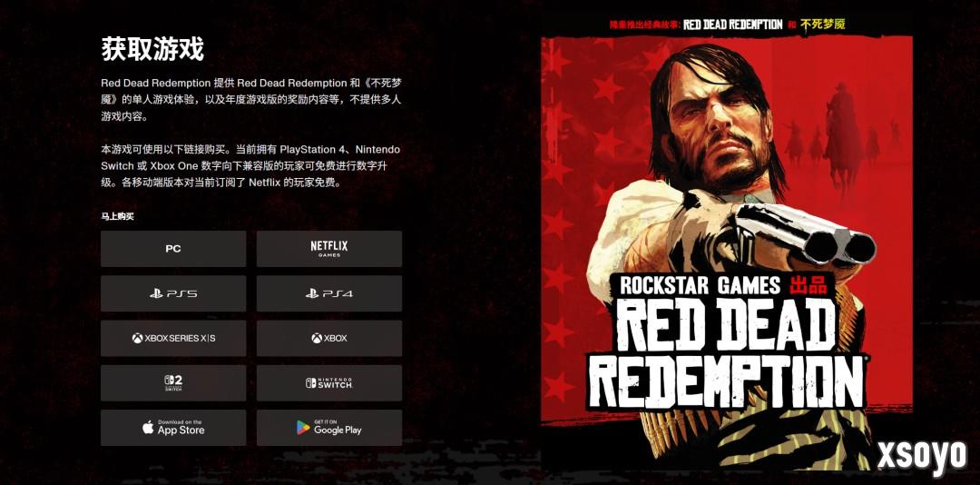980x485 pixels.
Task: Click the 马上购买 label above the buttons
Action: pyautogui.click(x=117, y=216)
